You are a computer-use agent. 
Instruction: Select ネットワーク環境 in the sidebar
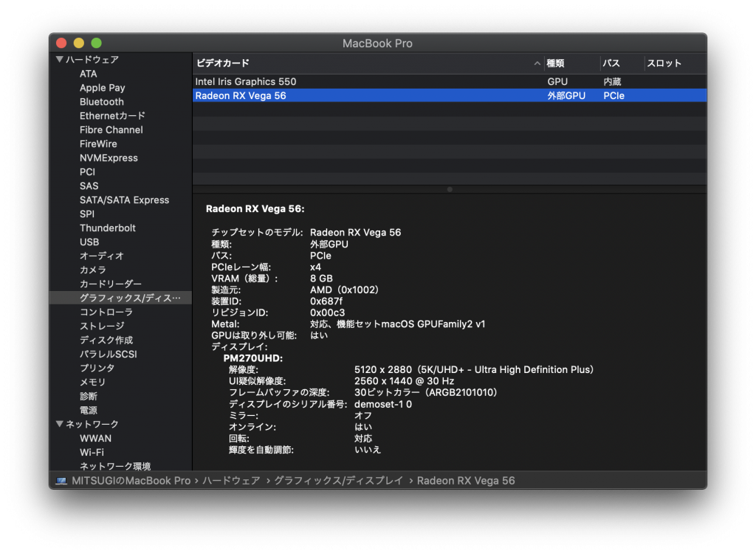click(114, 465)
